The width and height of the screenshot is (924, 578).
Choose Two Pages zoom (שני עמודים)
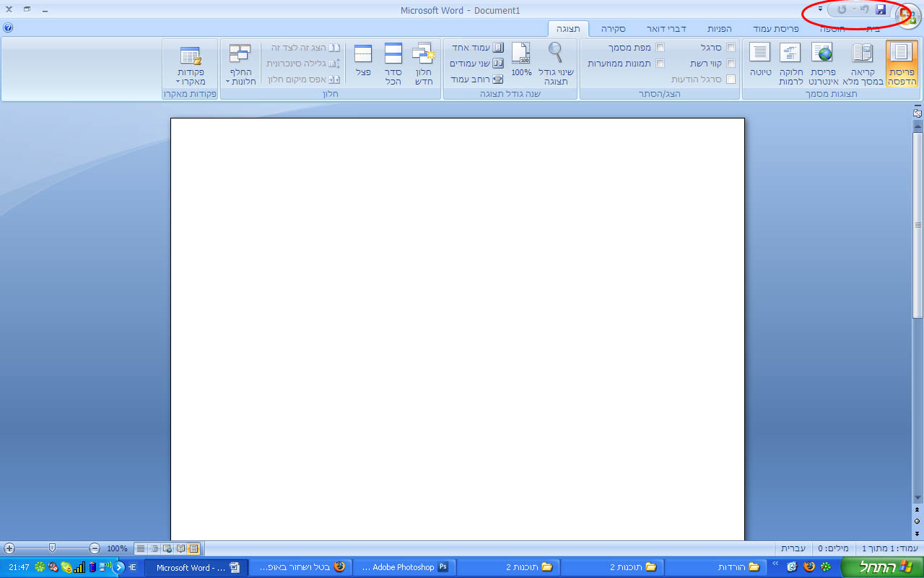click(476, 64)
